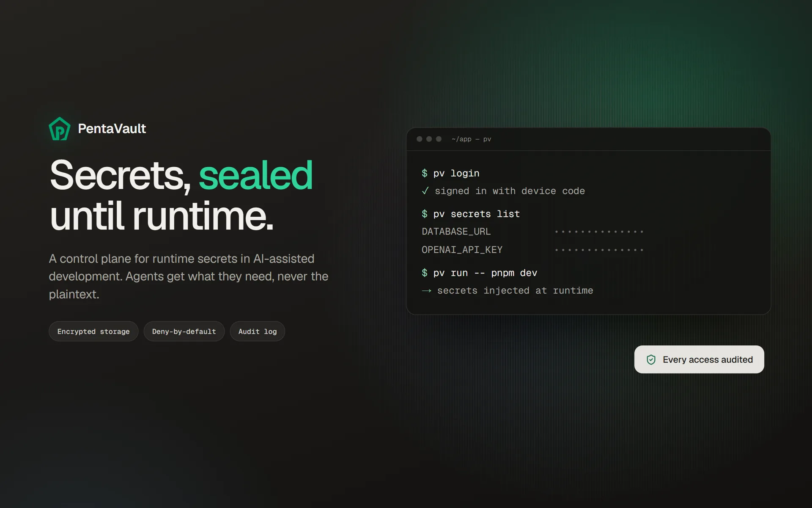The image size is (812, 508).
Task: Click the third terminal window dot
Action: pos(439,139)
